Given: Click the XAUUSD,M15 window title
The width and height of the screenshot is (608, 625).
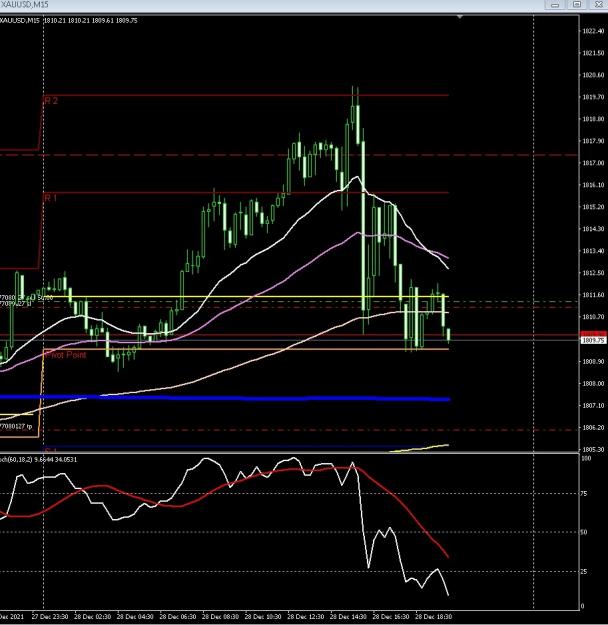Looking at the screenshot, I should pos(24,4).
